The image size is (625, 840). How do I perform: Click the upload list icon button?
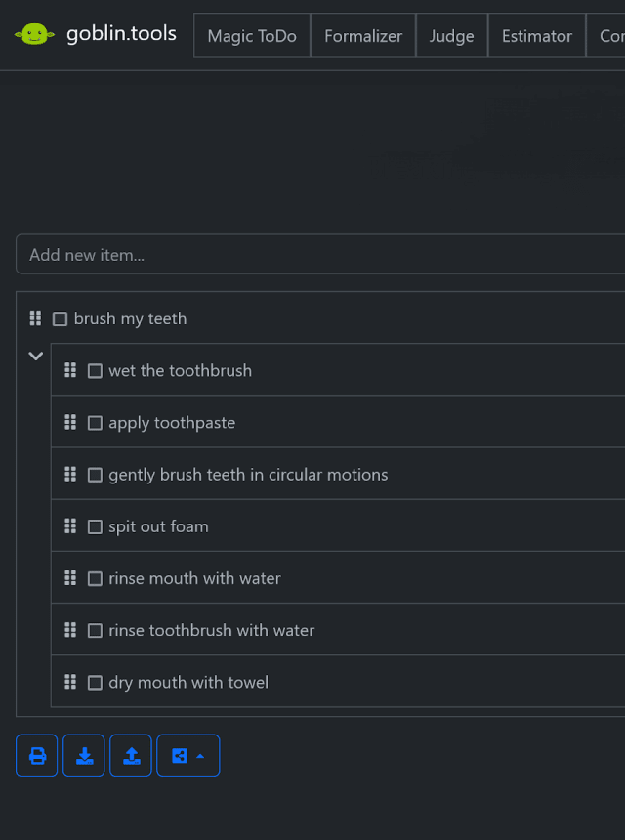click(x=131, y=755)
